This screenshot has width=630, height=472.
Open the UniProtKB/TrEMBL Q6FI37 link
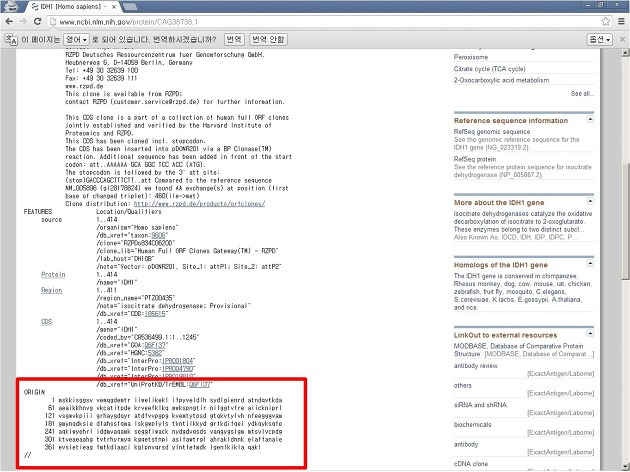point(200,384)
